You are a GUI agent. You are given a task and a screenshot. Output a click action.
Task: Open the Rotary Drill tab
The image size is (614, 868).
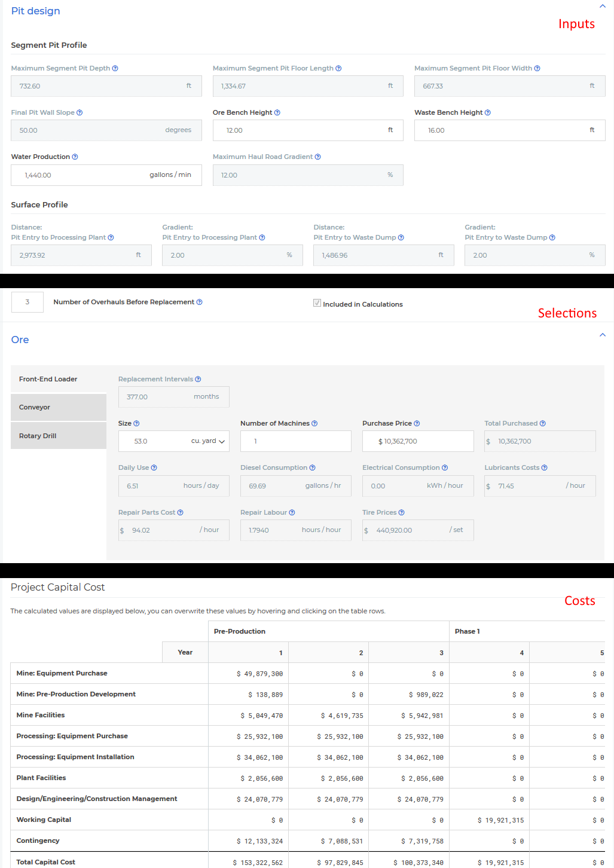click(59, 436)
